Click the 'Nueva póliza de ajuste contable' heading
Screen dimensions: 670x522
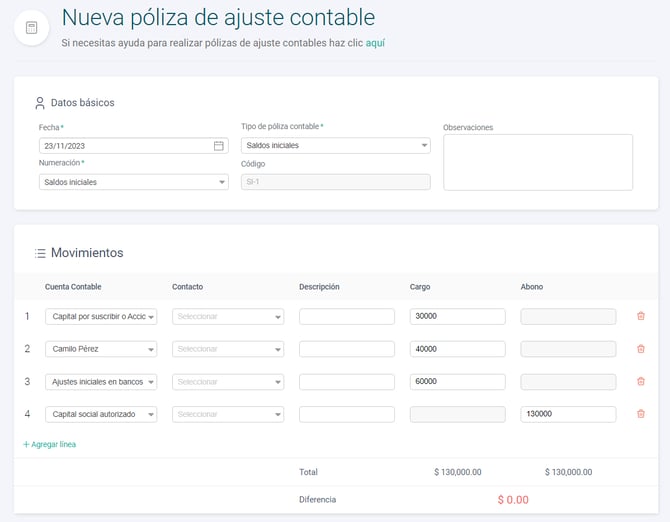coord(218,18)
